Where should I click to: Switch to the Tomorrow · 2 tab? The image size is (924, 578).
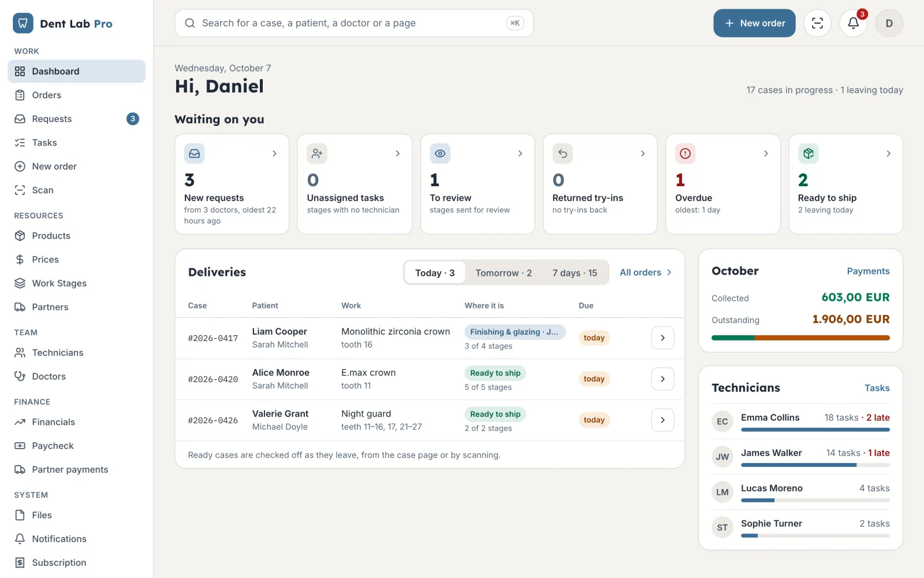point(504,273)
